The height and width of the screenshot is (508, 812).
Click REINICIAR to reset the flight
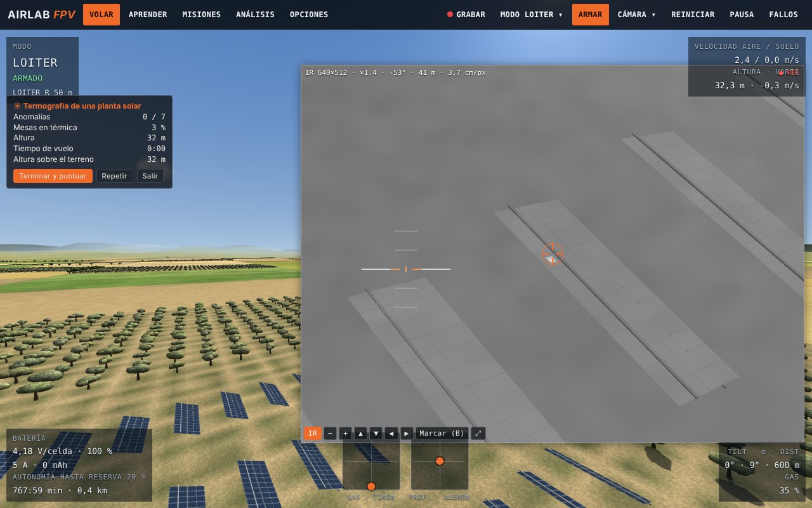coord(693,15)
